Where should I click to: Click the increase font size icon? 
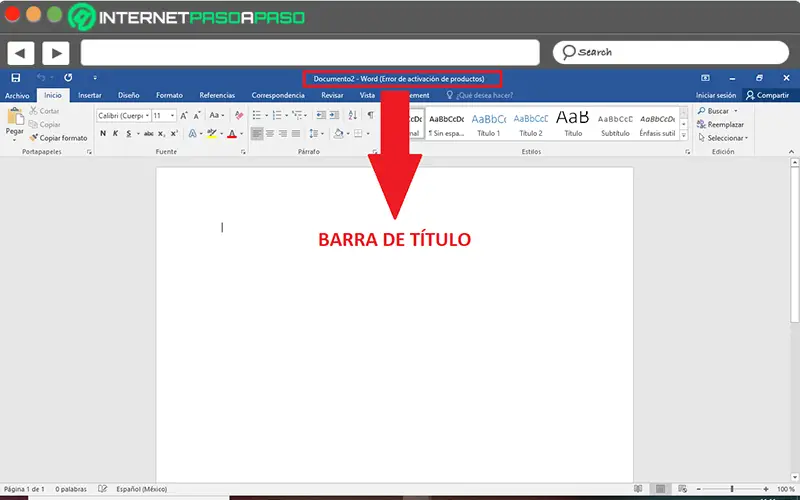click(x=184, y=116)
